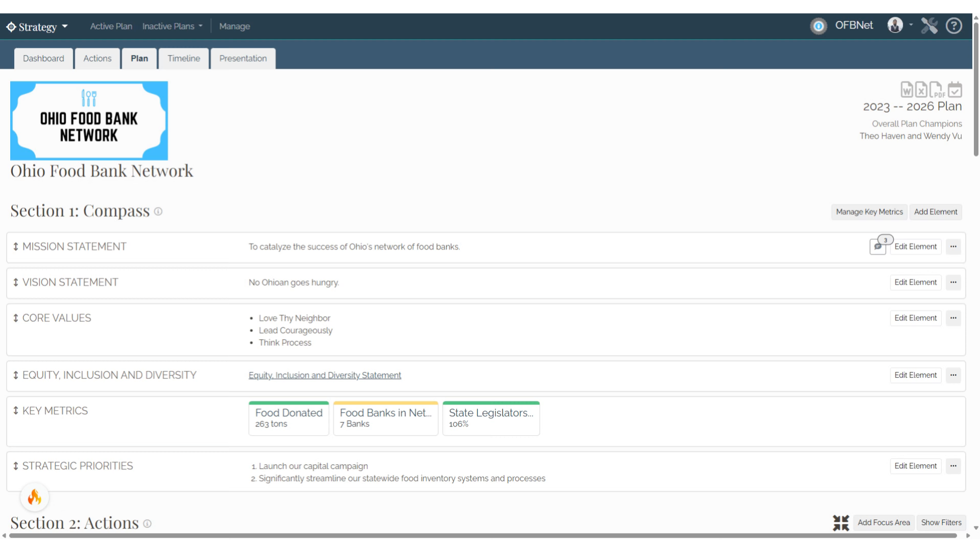
Task: Click the collapse all arrows icon
Action: pos(841,523)
